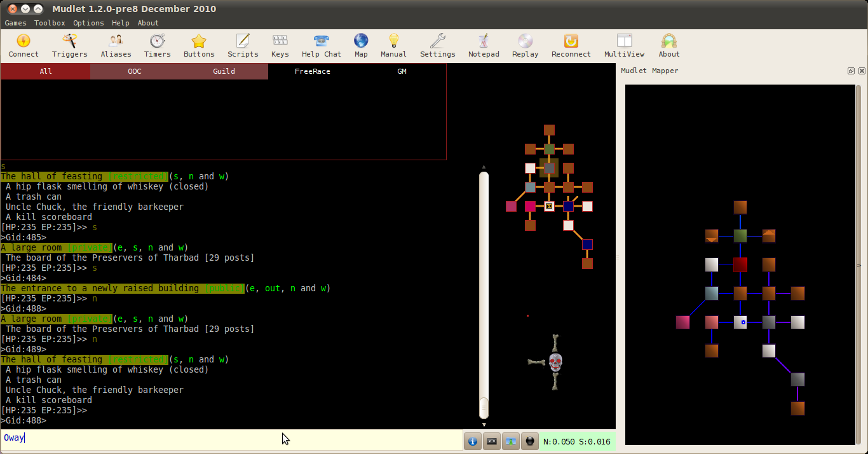Open the Scripts editor
The width and height of the screenshot is (868, 454).
pyautogui.click(x=243, y=46)
